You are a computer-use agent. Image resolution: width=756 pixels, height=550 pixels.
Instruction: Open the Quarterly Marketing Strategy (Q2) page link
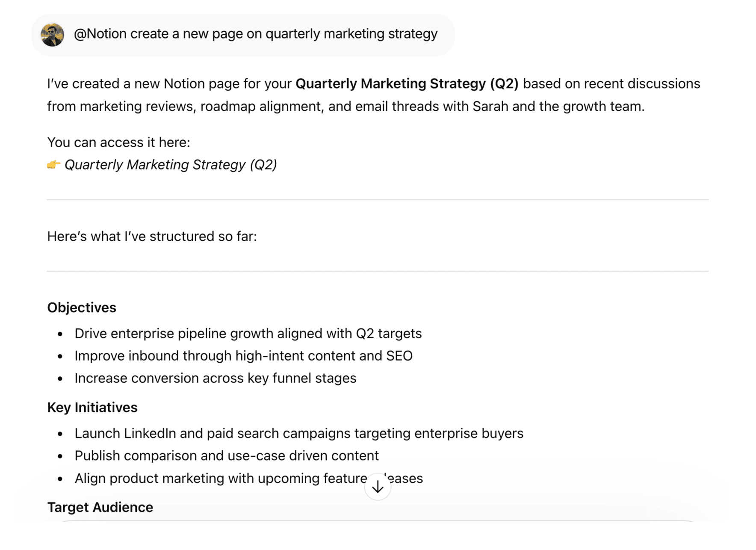[171, 164]
